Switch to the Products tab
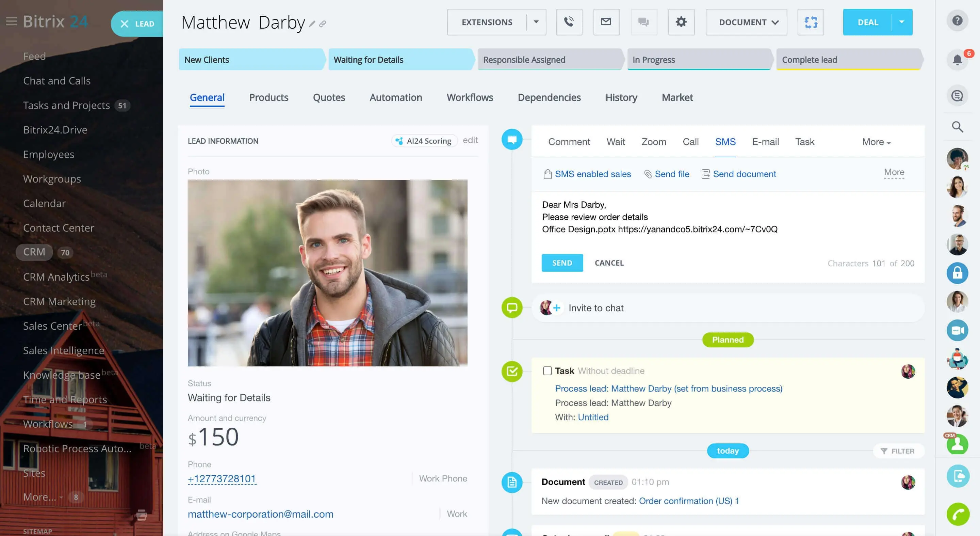 [x=268, y=97]
